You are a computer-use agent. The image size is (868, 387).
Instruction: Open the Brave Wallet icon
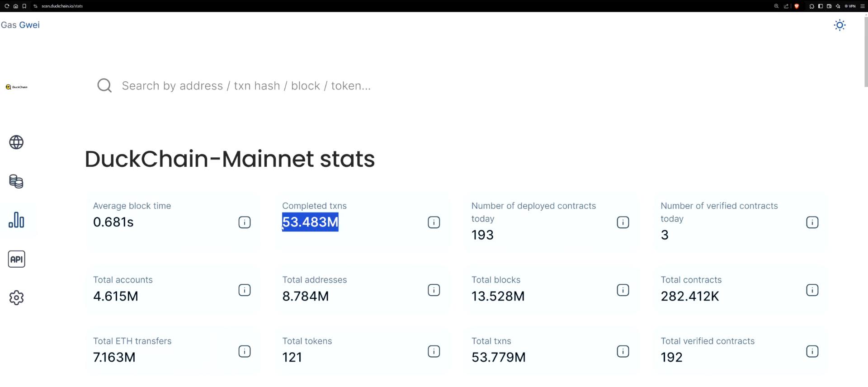(829, 6)
